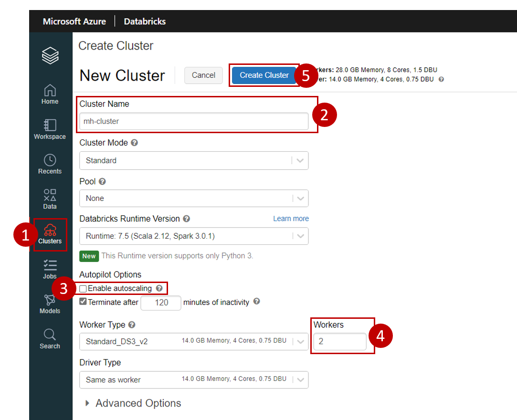Click help icon beside driver memory summary
This screenshot has width=517, height=420.
[x=441, y=79]
